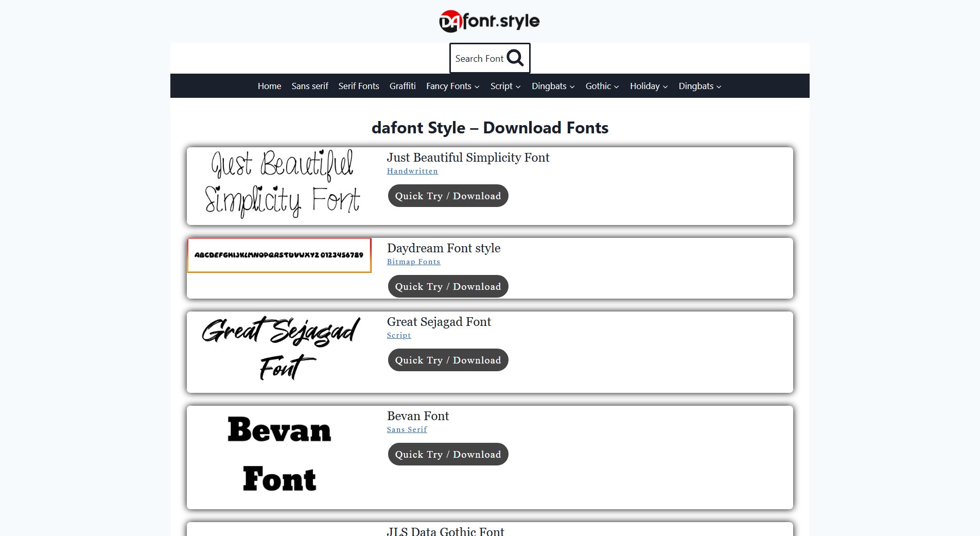Open the Script link under Great Sejagad

[x=399, y=335]
